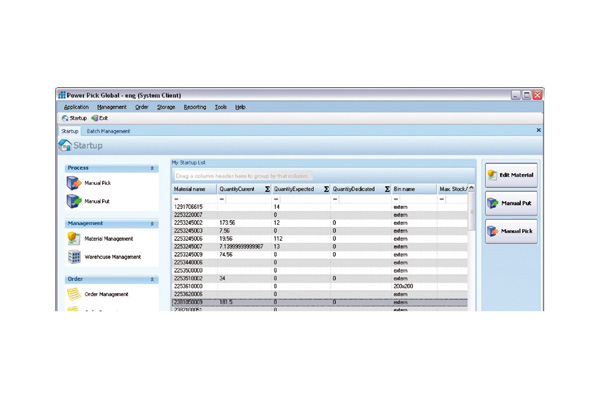Open filter operator for Bin name column
The width and height of the screenshot is (600, 400).
pos(396,199)
